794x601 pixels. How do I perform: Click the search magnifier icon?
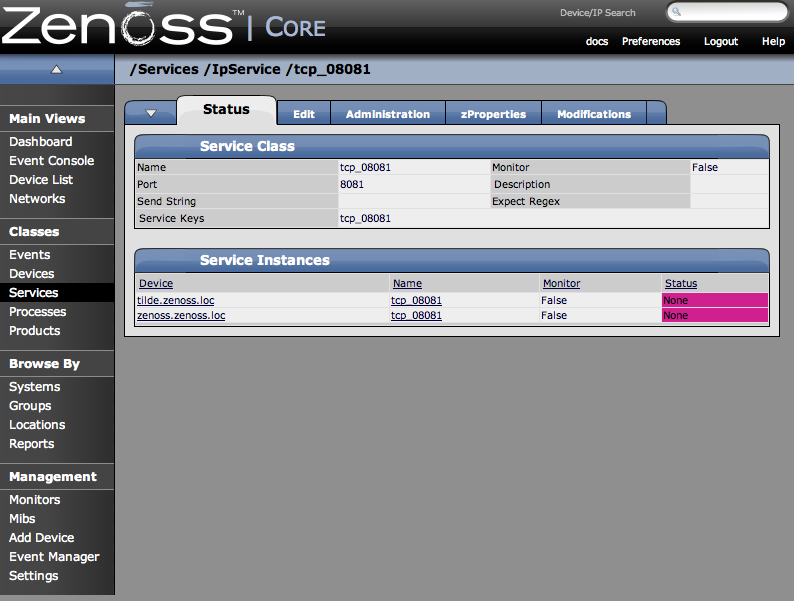point(677,12)
